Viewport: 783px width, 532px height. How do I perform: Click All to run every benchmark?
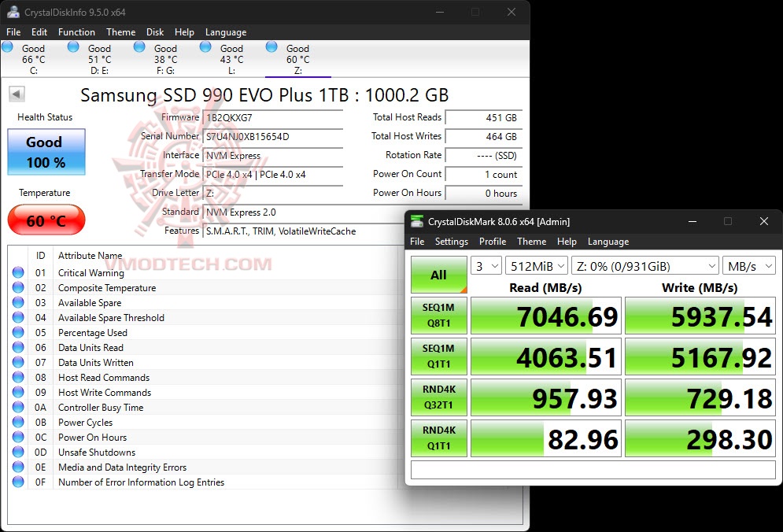pos(438,275)
